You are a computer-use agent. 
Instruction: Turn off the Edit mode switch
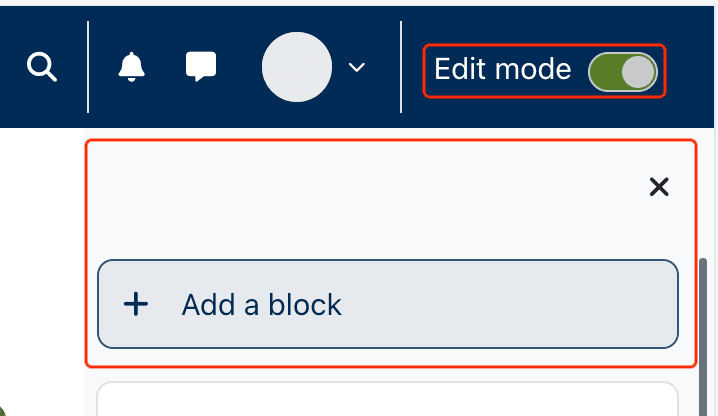click(x=622, y=71)
